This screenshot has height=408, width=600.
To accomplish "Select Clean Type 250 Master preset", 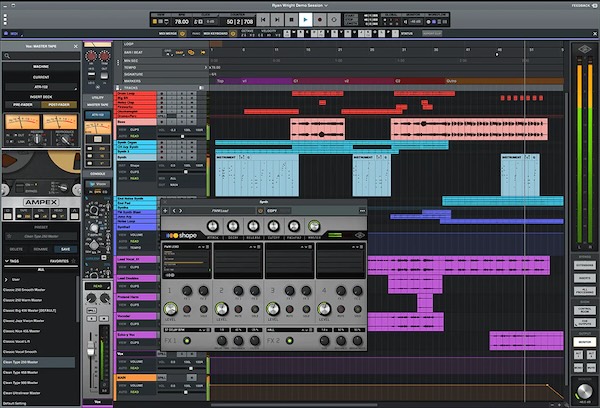I will [38, 362].
